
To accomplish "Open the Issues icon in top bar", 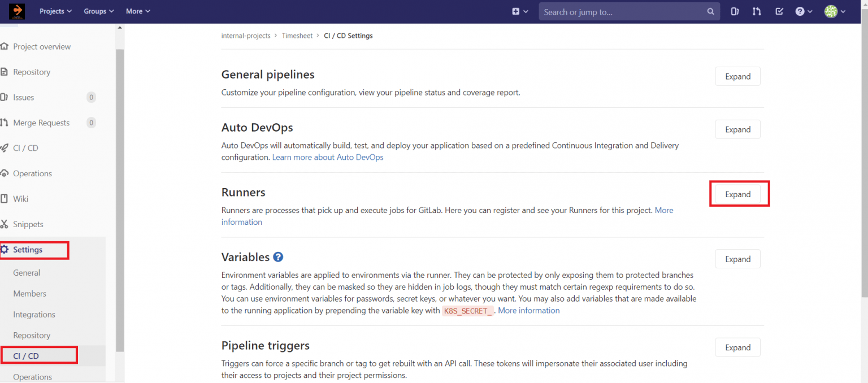I will (735, 11).
